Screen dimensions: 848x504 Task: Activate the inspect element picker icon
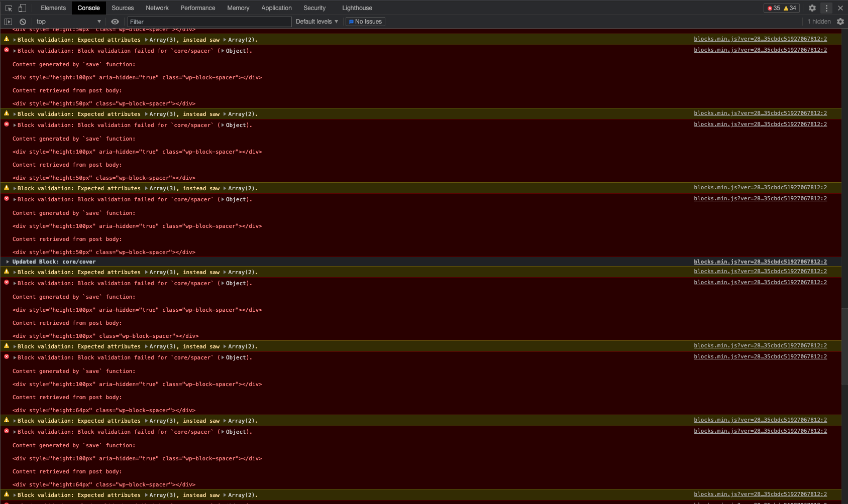(x=9, y=8)
